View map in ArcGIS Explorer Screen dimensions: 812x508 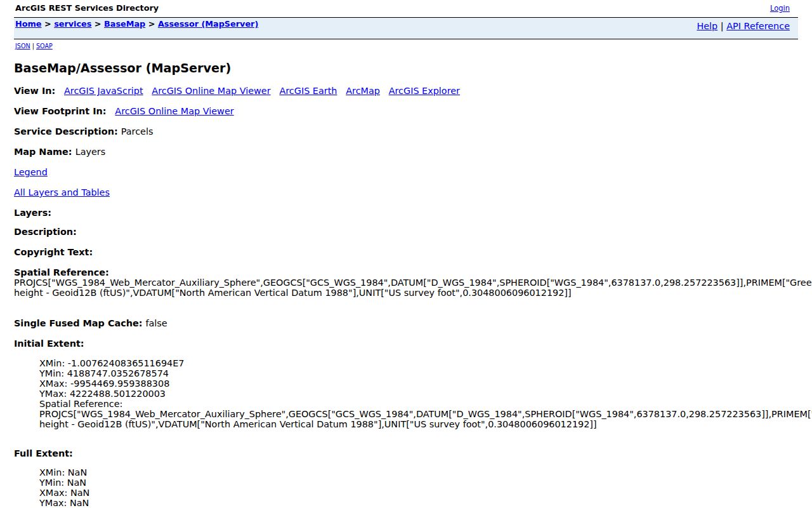coord(424,91)
